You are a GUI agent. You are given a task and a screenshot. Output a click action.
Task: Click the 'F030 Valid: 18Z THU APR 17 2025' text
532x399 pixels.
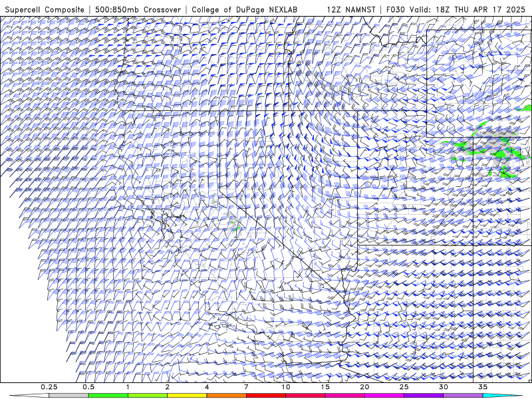tap(456, 9)
